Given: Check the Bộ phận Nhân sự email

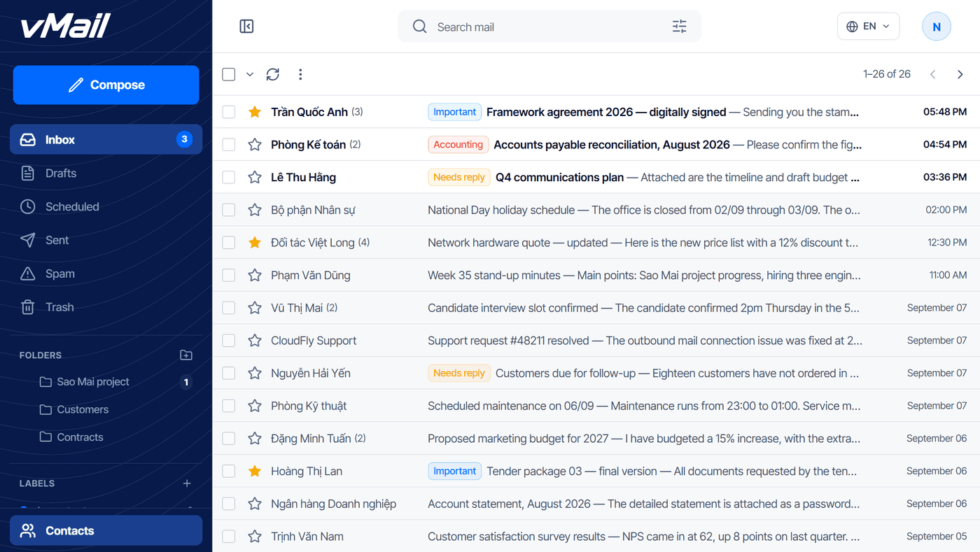Looking at the screenshot, I should click(229, 210).
